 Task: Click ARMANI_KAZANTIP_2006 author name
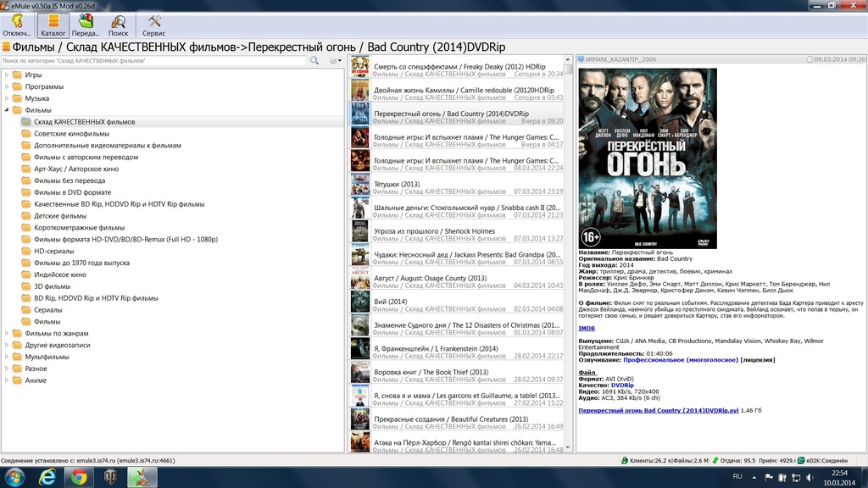[620, 59]
